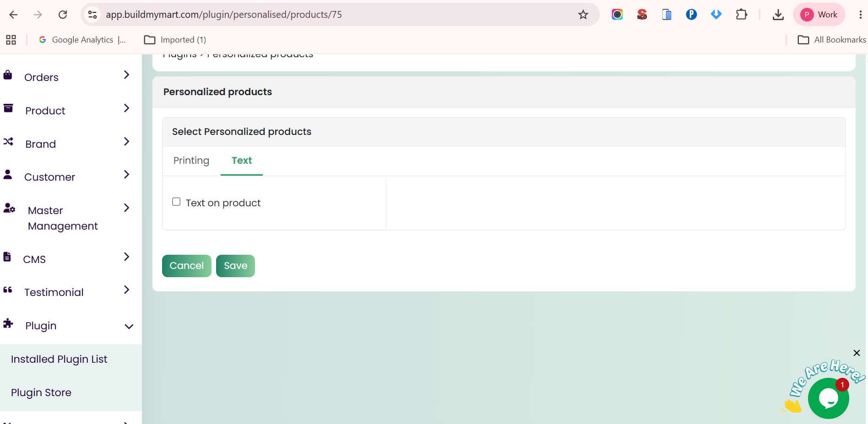Expand the Product menu chevron
868x424 pixels.
[127, 108]
